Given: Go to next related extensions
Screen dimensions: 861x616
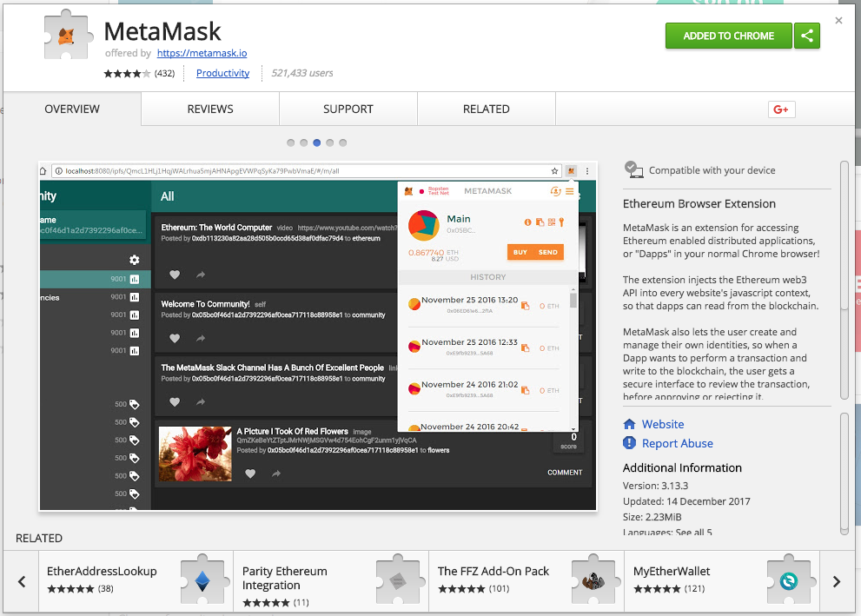Looking at the screenshot, I should point(837,581).
